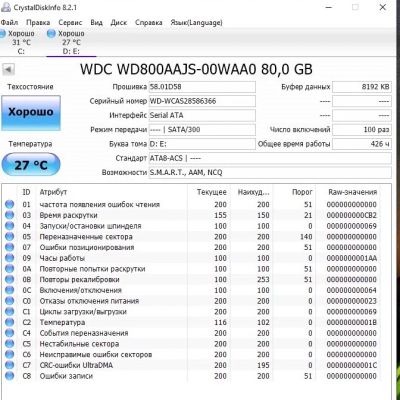Click the Атрибут column header
The width and height of the screenshot is (400, 400).
point(53,192)
